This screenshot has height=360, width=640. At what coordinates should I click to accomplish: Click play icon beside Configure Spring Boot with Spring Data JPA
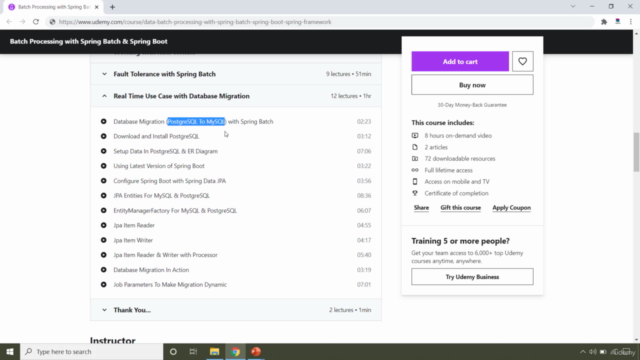coord(104,181)
